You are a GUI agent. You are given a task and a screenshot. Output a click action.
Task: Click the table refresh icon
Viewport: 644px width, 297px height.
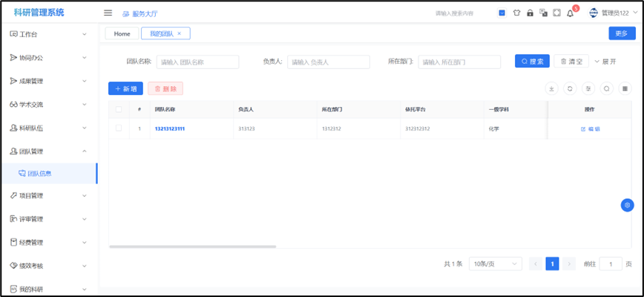pos(570,88)
